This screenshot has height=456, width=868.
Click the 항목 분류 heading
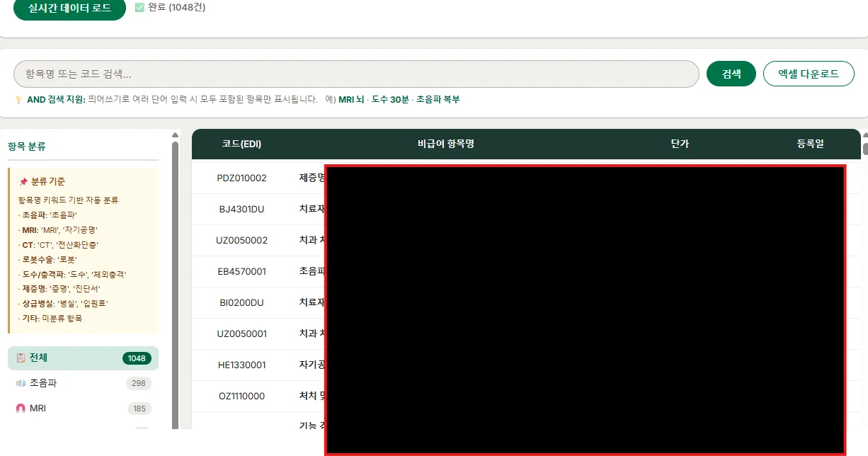coord(27,147)
